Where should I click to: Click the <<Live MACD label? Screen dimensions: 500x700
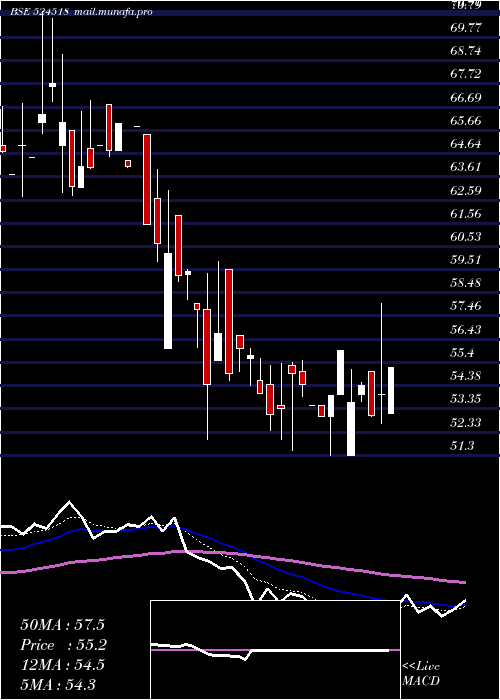pyautogui.click(x=421, y=674)
